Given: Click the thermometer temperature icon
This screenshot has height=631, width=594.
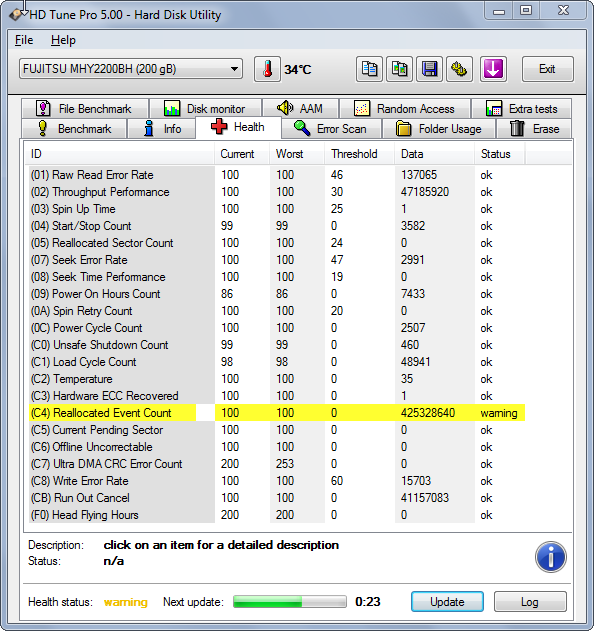Looking at the screenshot, I should [x=267, y=69].
